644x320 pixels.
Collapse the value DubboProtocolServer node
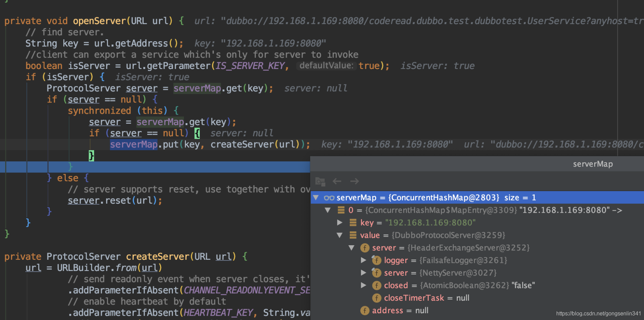340,235
